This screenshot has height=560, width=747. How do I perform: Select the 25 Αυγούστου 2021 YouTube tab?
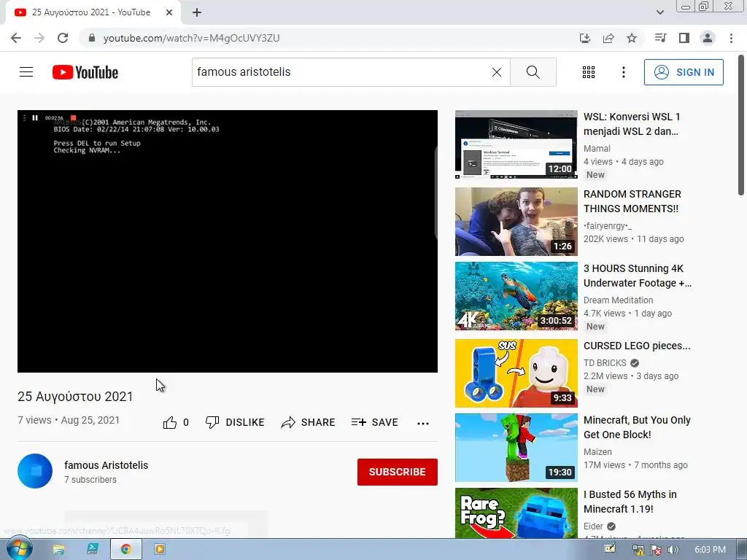tap(91, 12)
